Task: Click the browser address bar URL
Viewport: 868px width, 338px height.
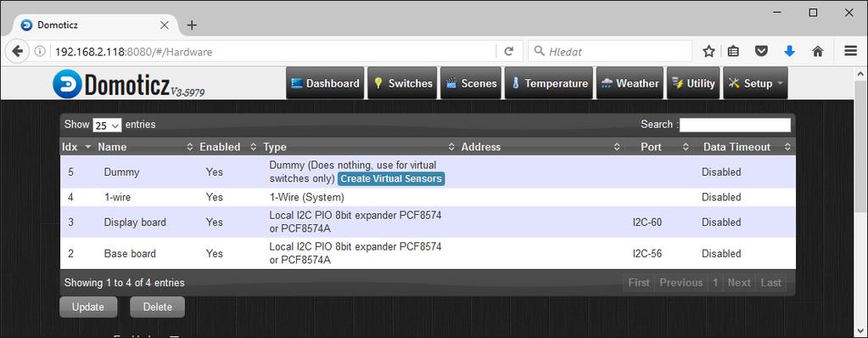Action: (133, 52)
